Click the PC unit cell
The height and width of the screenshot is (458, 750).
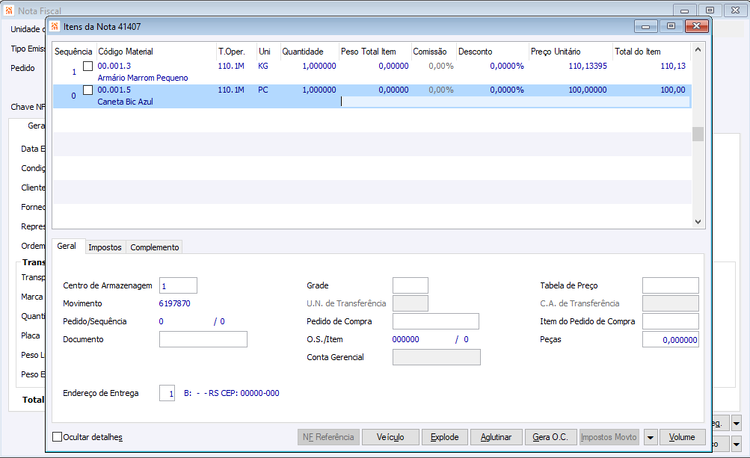(x=263, y=90)
